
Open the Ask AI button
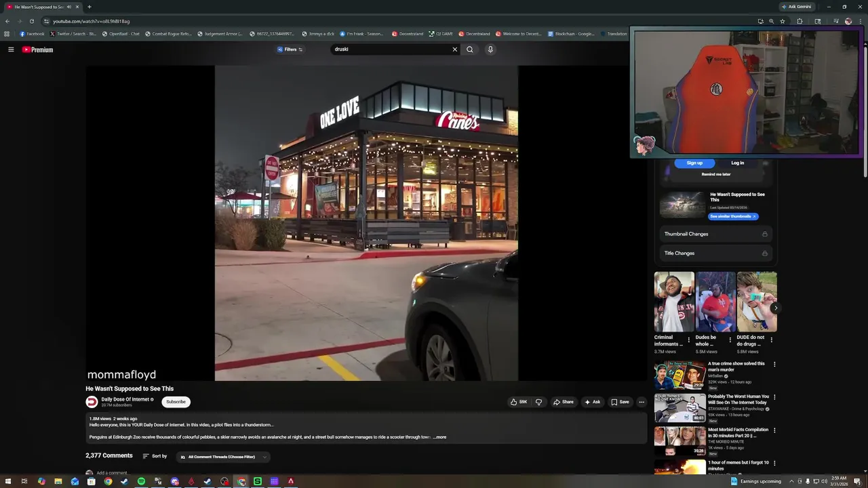(x=593, y=402)
